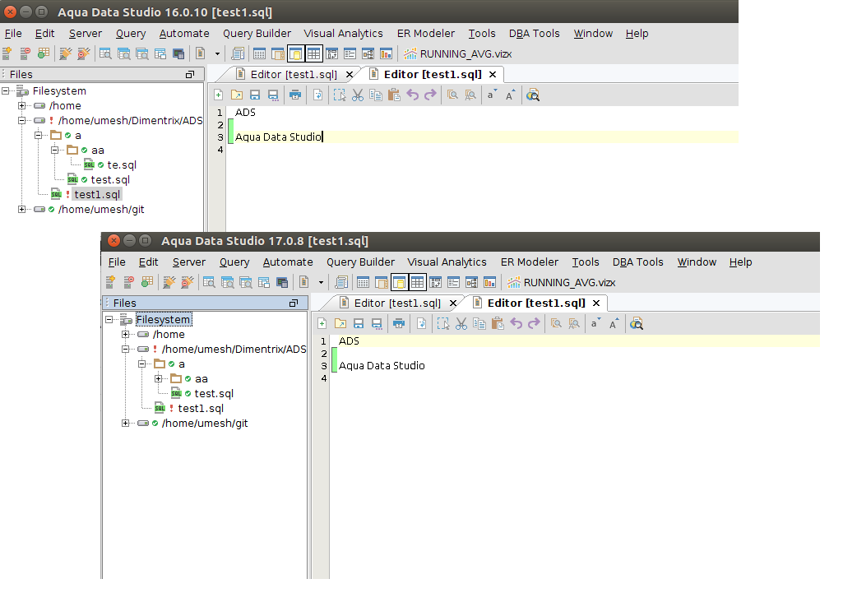Click Cut scissors icon in 16.0.10 editor
The height and width of the screenshot is (616, 843).
358,95
